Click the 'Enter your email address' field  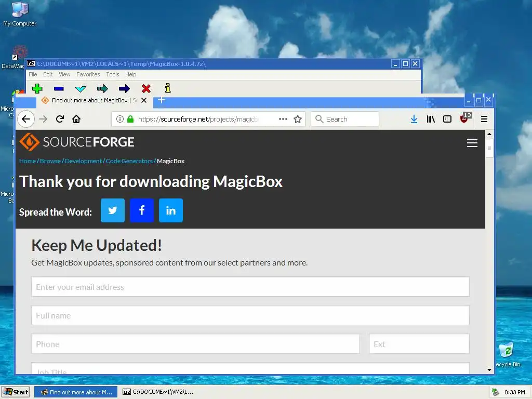(250, 287)
